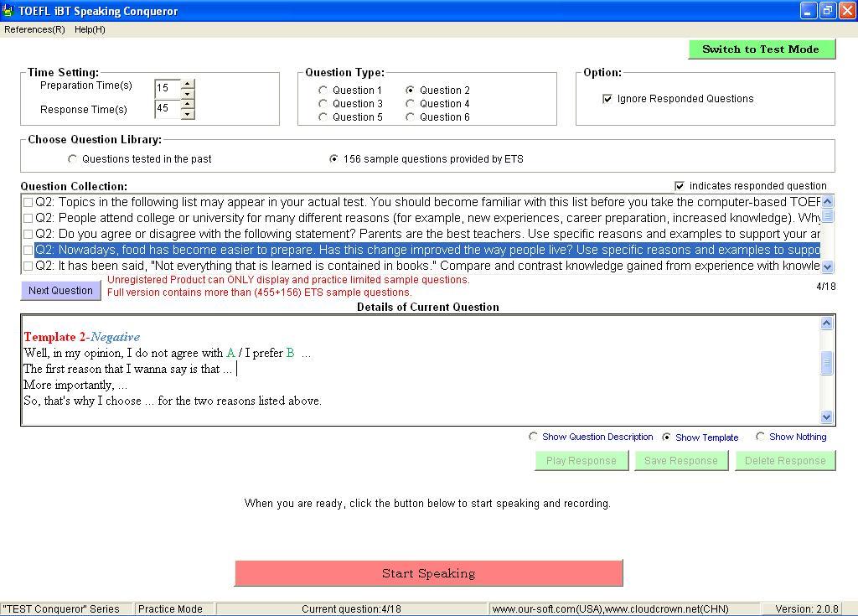This screenshot has width=858, height=616.
Task: Increase Response Time with up arrow
Action: point(188,104)
